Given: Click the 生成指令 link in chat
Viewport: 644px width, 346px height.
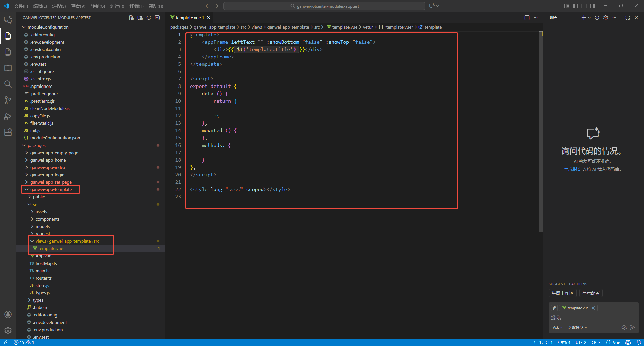Looking at the screenshot, I should point(572,169).
